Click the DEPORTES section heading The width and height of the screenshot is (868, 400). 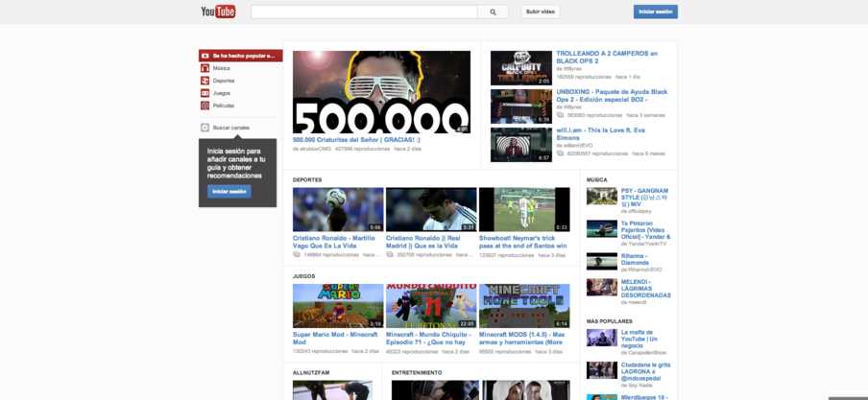tap(307, 179)
